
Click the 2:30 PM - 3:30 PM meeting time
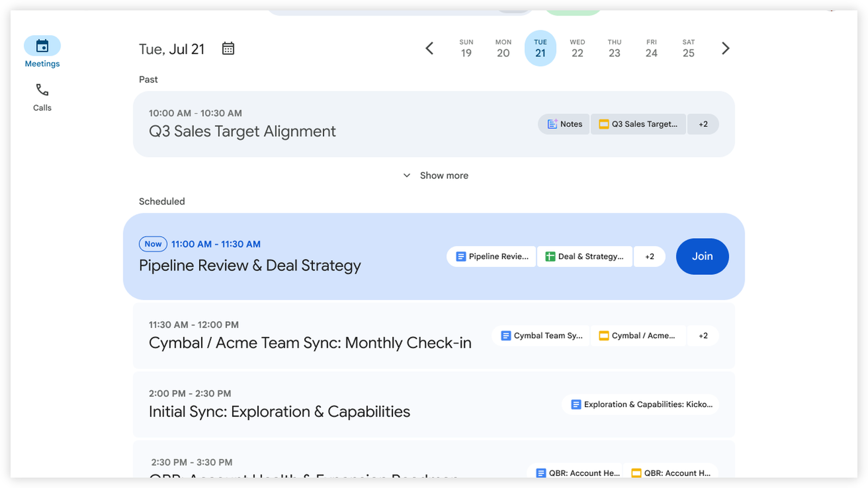pyautogui.click(x=192, y=463)
